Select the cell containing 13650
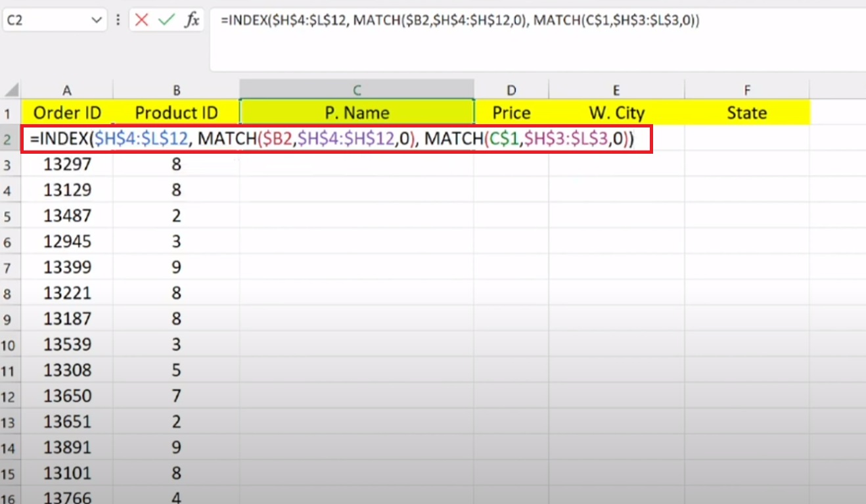The image size is (866, 504). point(67,396)
